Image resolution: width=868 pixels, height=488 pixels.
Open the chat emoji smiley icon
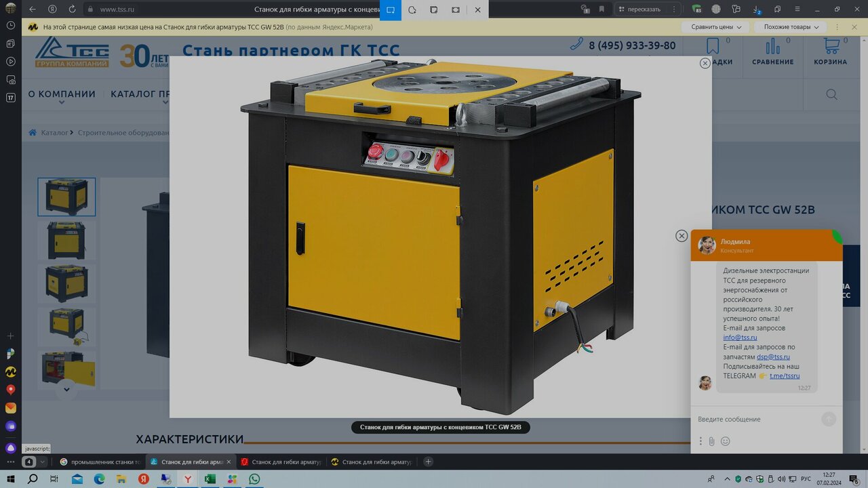tap(725, 441)
